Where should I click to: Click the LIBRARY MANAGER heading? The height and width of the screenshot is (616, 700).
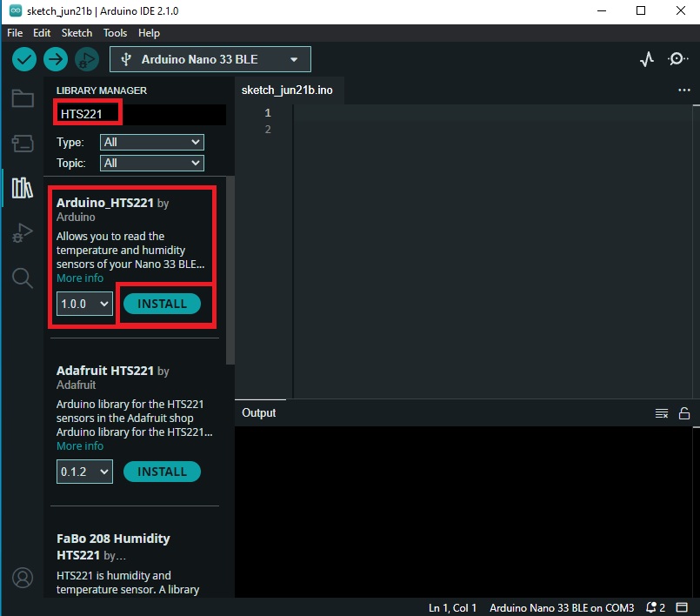[x=102, y=90]
